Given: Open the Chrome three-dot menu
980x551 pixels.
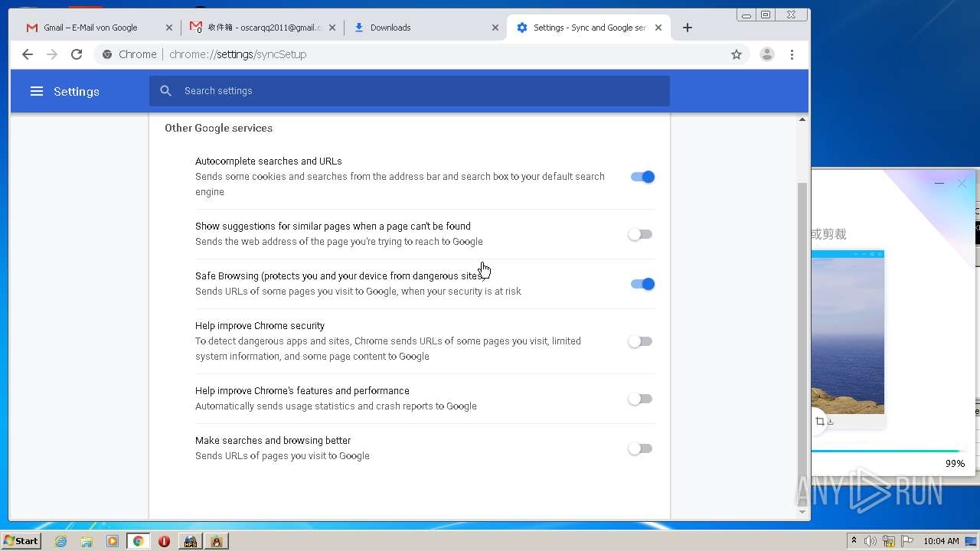Looking at the screenshot, I should [792, 54].
